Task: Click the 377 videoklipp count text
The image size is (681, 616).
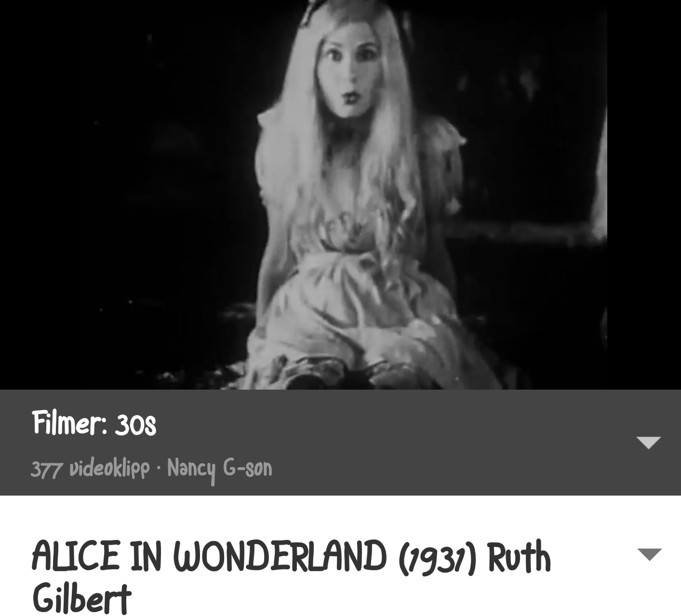Action: click(90, 468)
